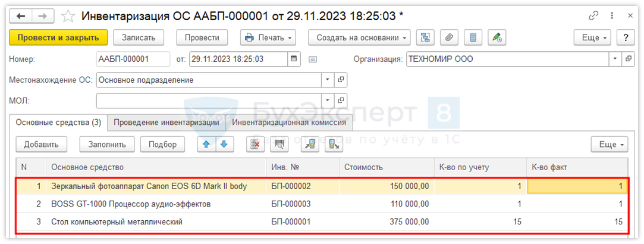644x244 pixels.
Task: Click the Провести button
Action: [202, 37]
